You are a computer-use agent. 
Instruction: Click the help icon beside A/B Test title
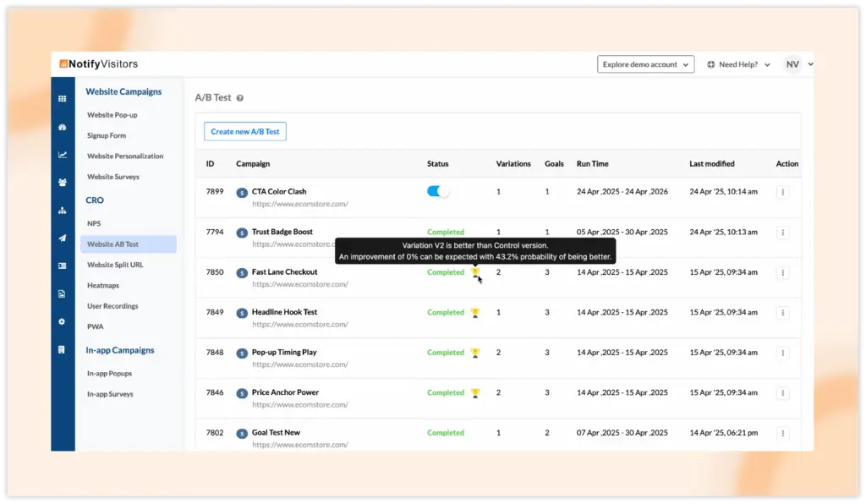240,98
